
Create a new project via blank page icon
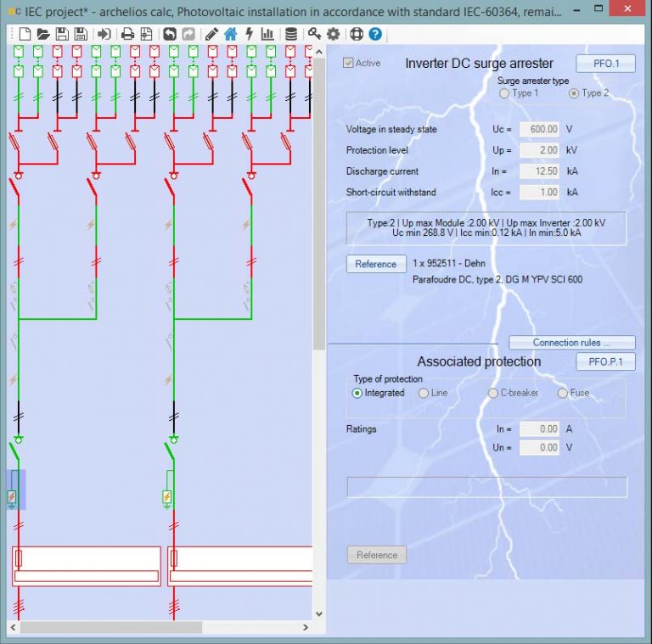click(25, 34)
